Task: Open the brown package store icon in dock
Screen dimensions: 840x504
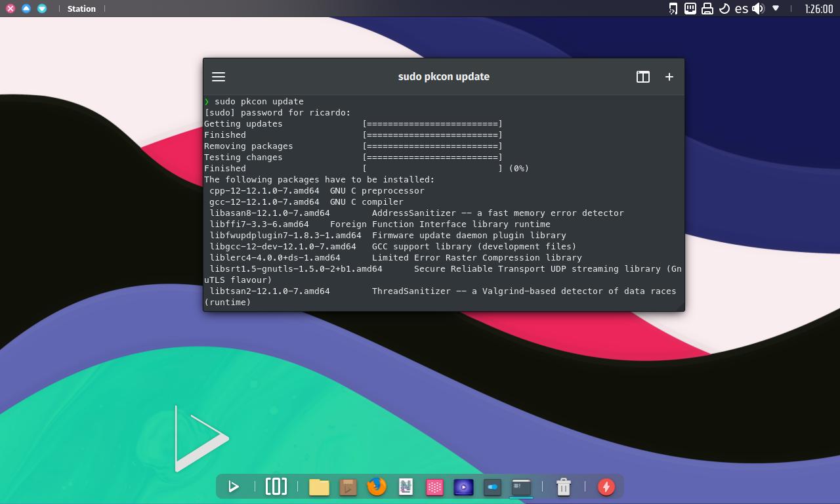Action: point(348,486)
